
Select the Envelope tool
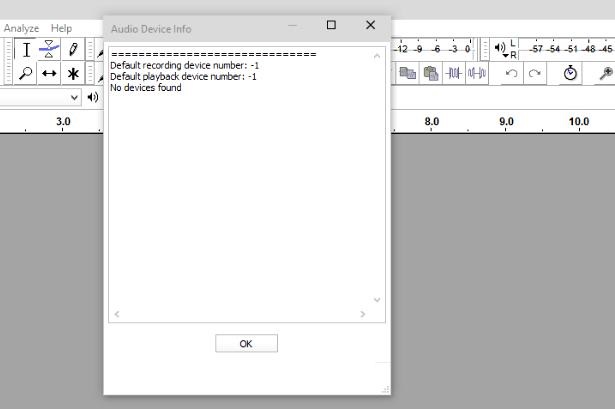click(49, 49)
